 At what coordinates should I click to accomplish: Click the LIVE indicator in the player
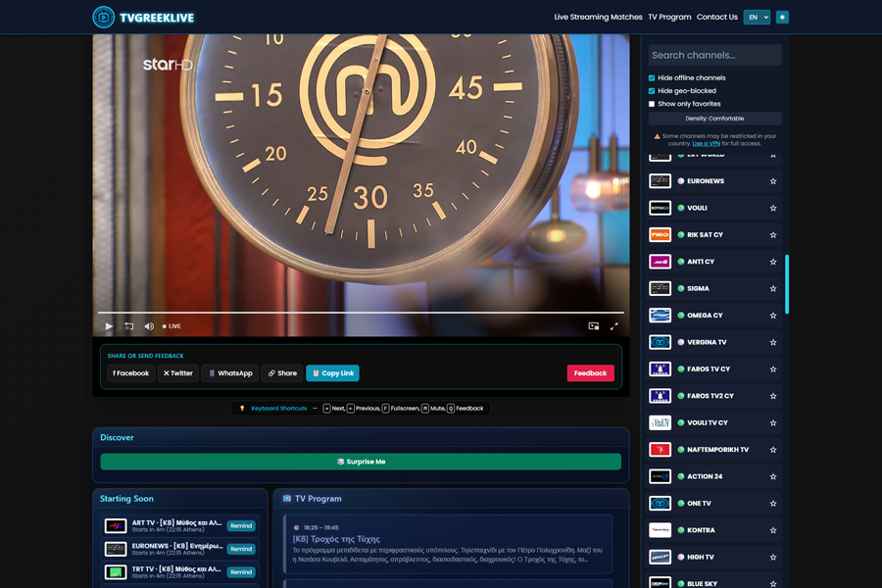coord(171,326)
